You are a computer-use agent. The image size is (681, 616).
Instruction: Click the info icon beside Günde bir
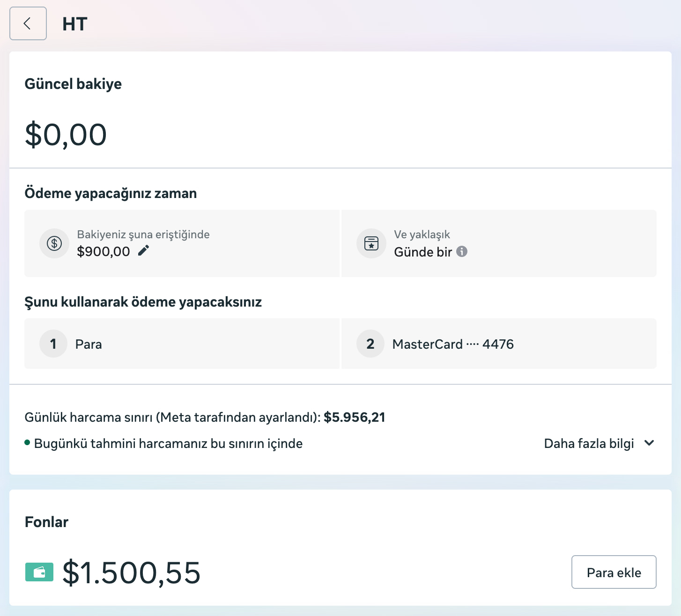[462, 251]
